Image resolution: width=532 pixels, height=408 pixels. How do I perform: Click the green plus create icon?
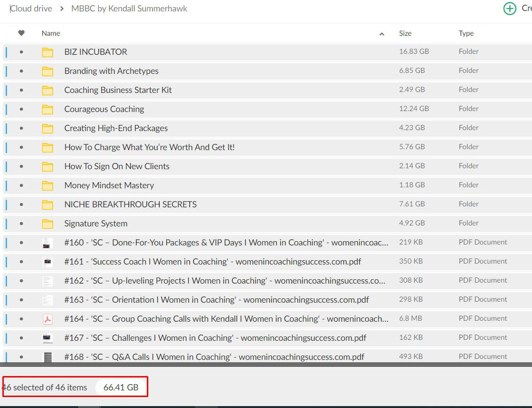click(x=510, y=9)
